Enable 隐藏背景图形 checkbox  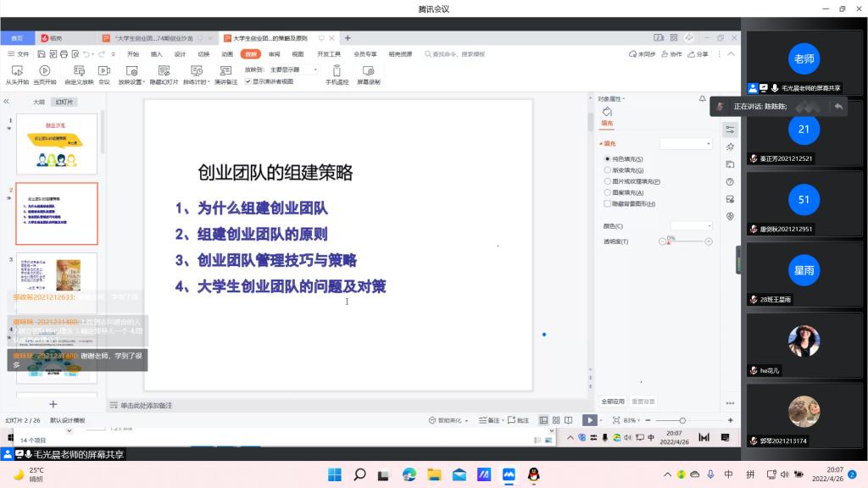(x=607, y=203)
